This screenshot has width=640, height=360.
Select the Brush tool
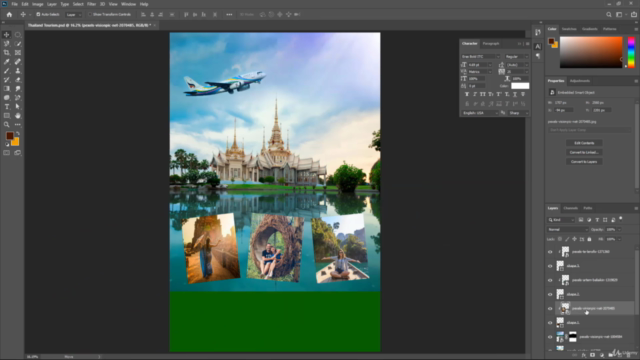pyautogui.click(x=7, y=71)
